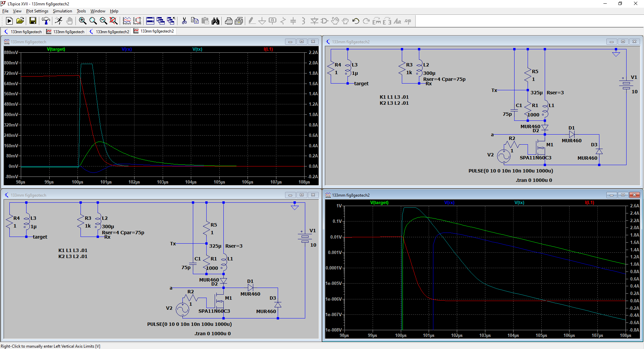Open the Plot Settings menu
Image resolution: width=644 pixels, height=349 pixels.
[37, 11]
